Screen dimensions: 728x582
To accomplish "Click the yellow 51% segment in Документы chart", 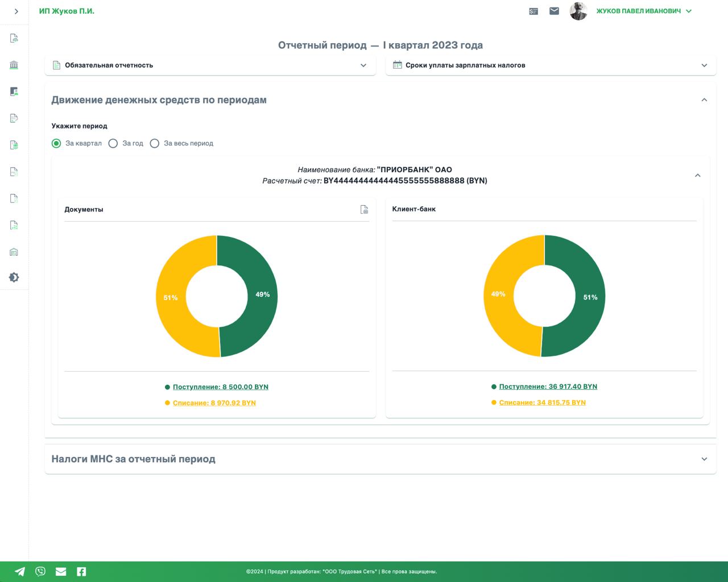I will 171,297.
